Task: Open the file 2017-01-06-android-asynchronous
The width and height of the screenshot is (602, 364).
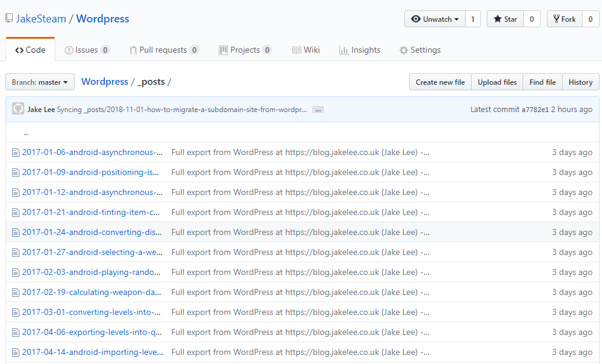Action: (92, 152)
